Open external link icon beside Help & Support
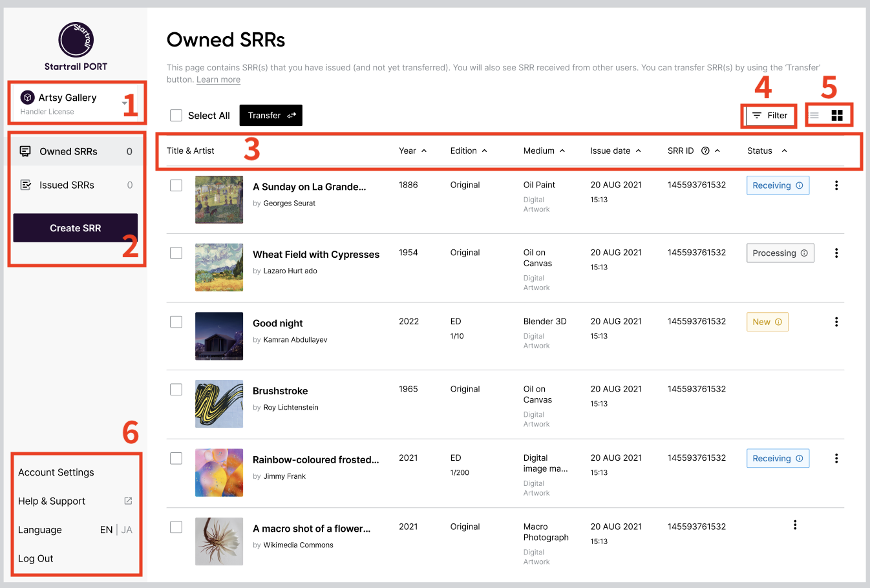Viewport: 870px width, 588px height. [x=128, y=501]
